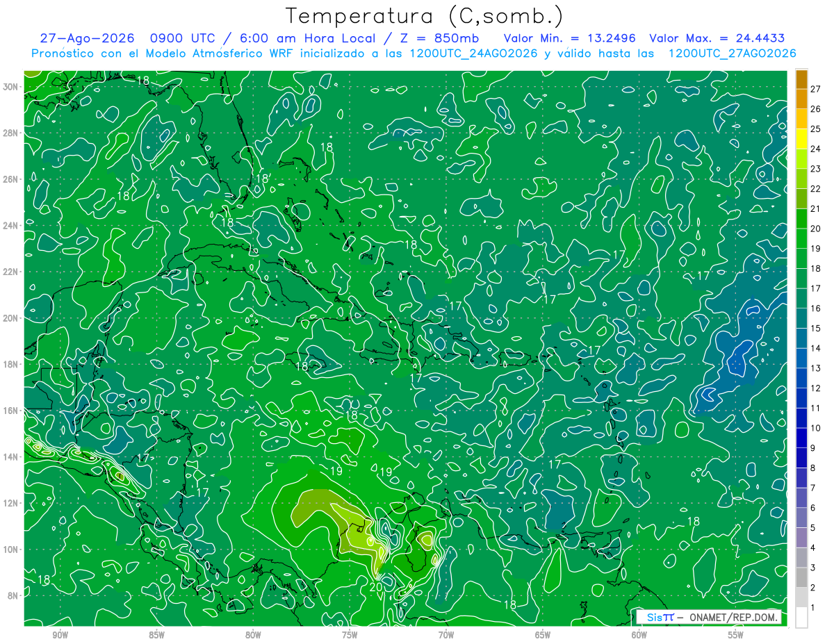Click the '30N' latitude label

point(12,87)
